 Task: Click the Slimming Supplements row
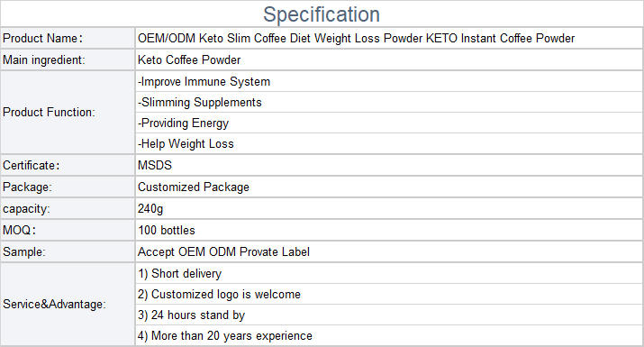tap(389, 102)
